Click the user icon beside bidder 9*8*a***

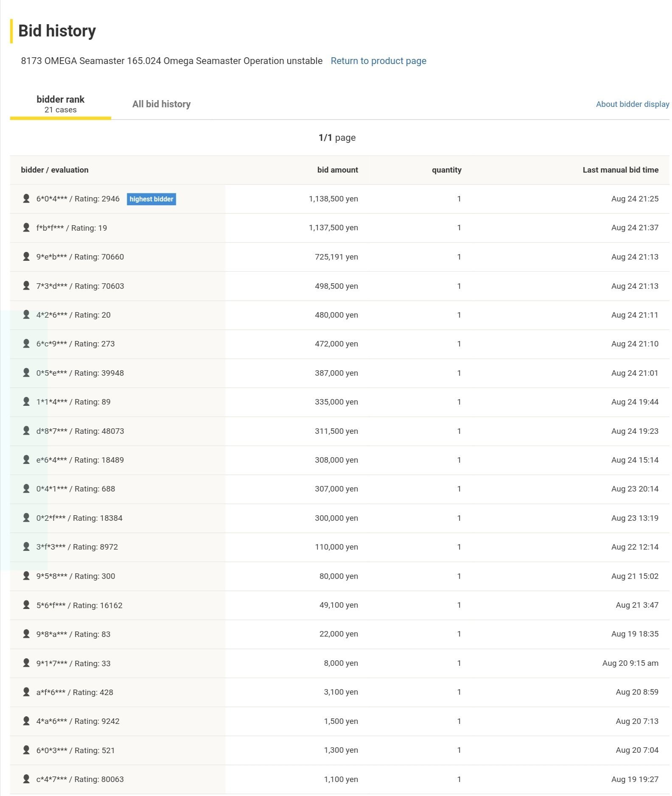[26, 634]
